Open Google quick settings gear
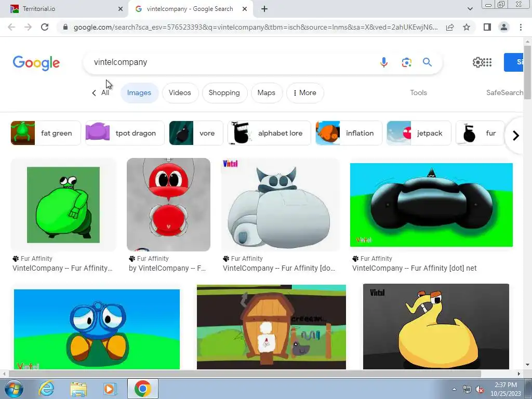This screenshot has height=399, width=532. 477,62
